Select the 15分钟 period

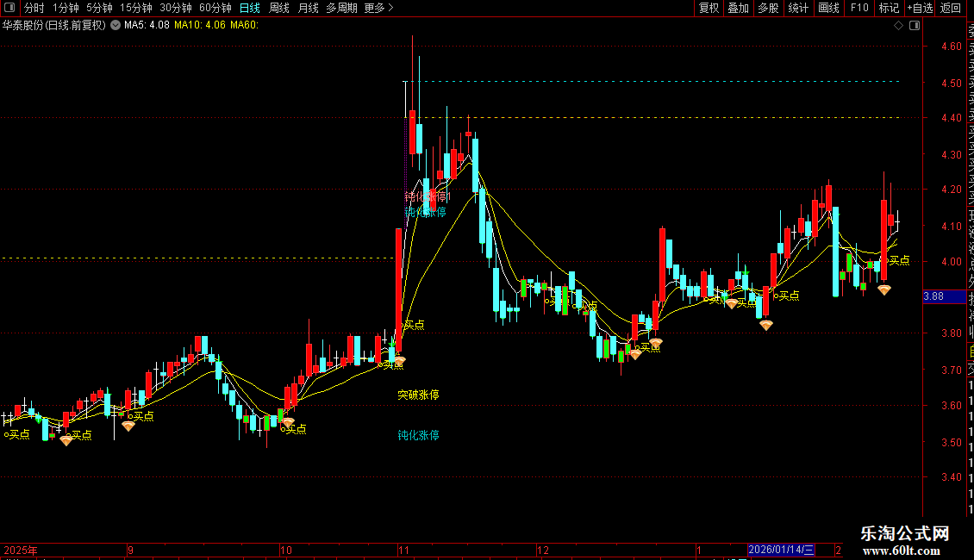[135, 8]
